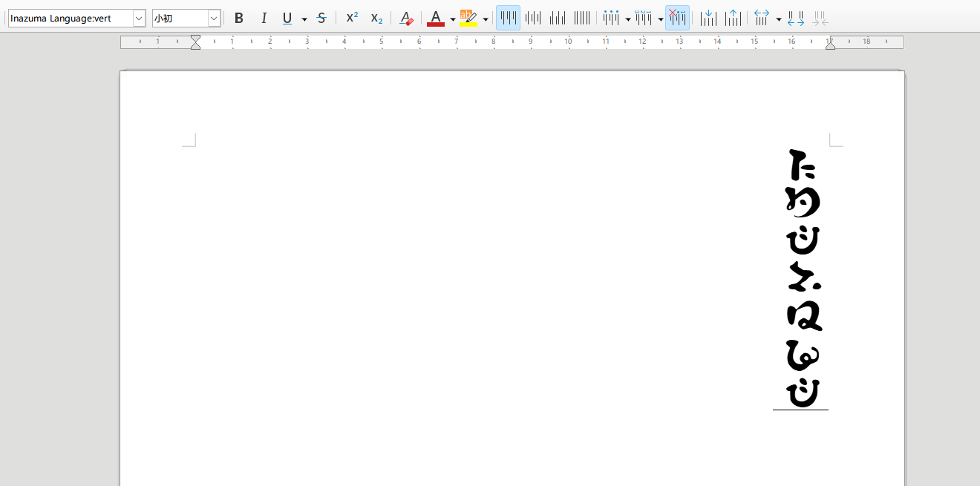The width and height of the screenshot is (980, 486).
Task: Apply yellow highlighting color
Action: point(468,18)
